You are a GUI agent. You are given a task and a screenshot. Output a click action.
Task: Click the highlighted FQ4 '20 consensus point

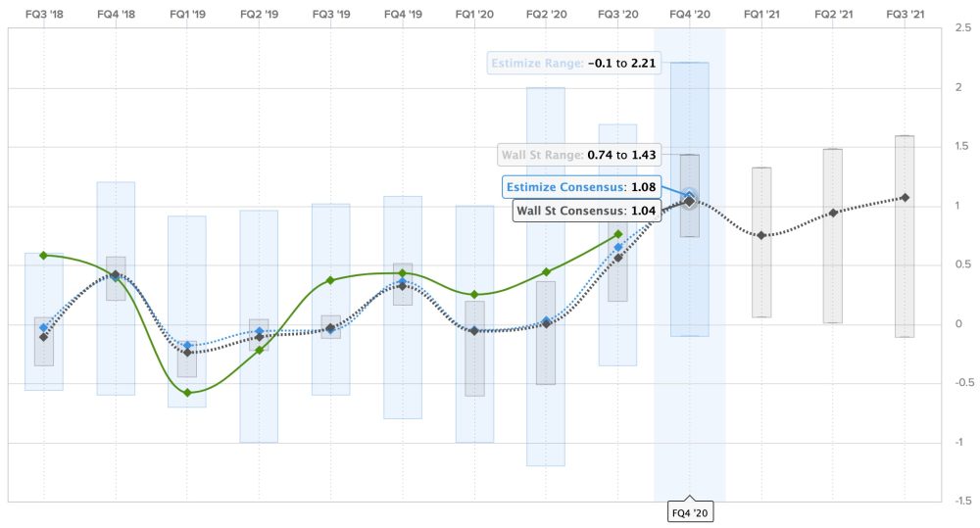click(x=690, y=201)
